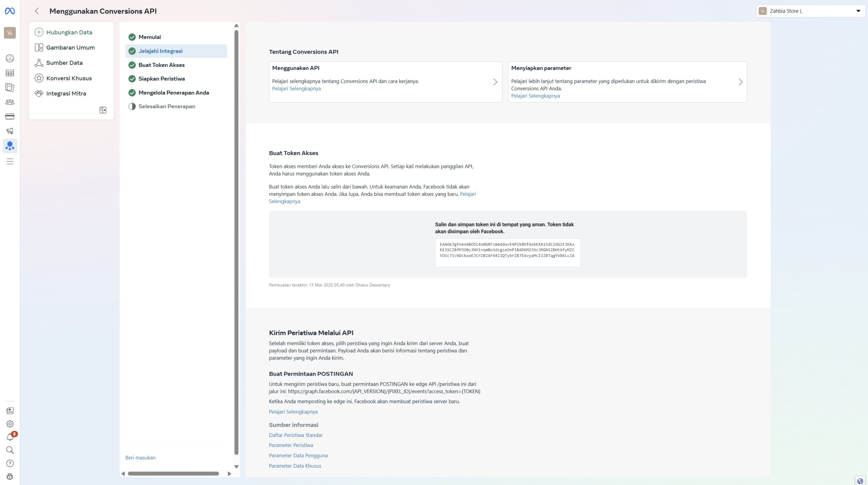The image size is (868, 485).
Task: Click the search magnifier icon
Action: tap(10, 450)
